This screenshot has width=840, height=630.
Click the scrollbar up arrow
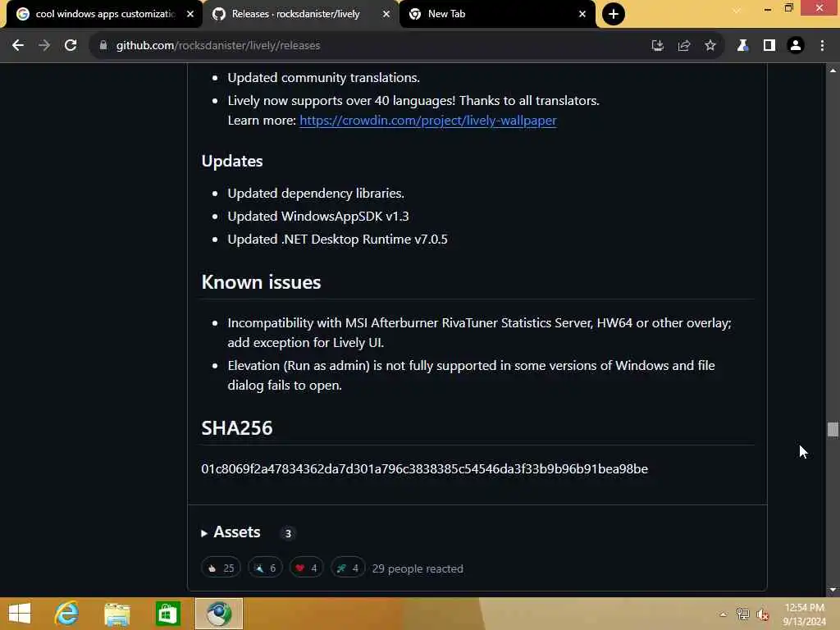833,71
